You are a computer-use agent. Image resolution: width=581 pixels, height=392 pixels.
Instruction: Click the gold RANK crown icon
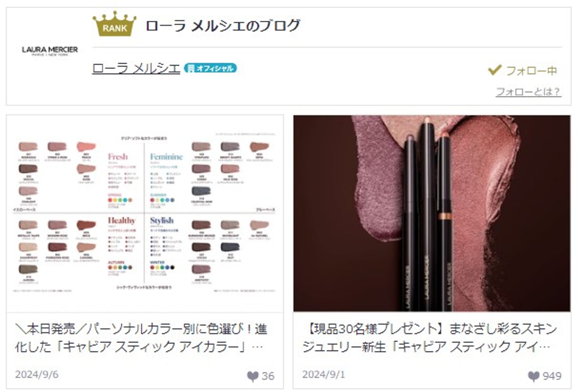[114, 24]
